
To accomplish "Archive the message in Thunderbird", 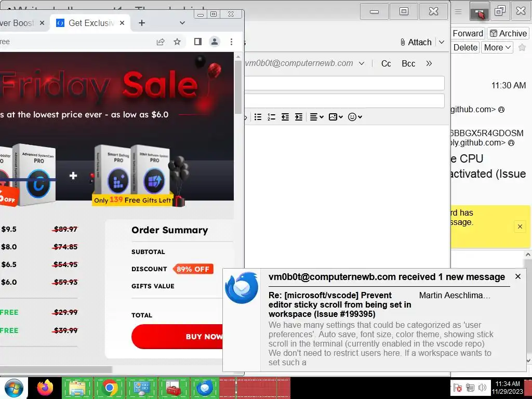I will (x=508, y=33).
